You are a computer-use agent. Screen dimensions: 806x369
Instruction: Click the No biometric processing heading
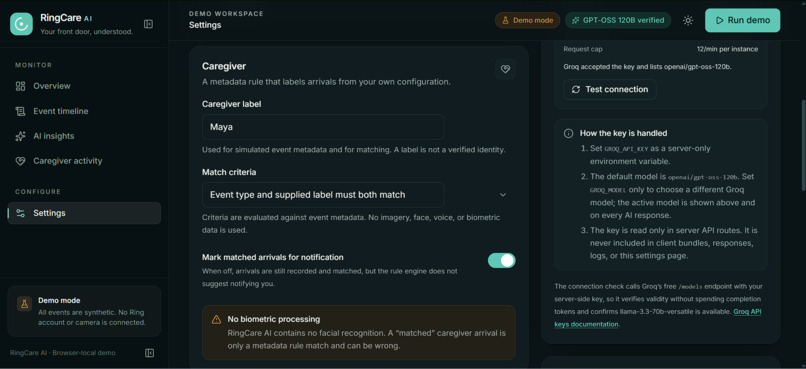click(273, 319)
